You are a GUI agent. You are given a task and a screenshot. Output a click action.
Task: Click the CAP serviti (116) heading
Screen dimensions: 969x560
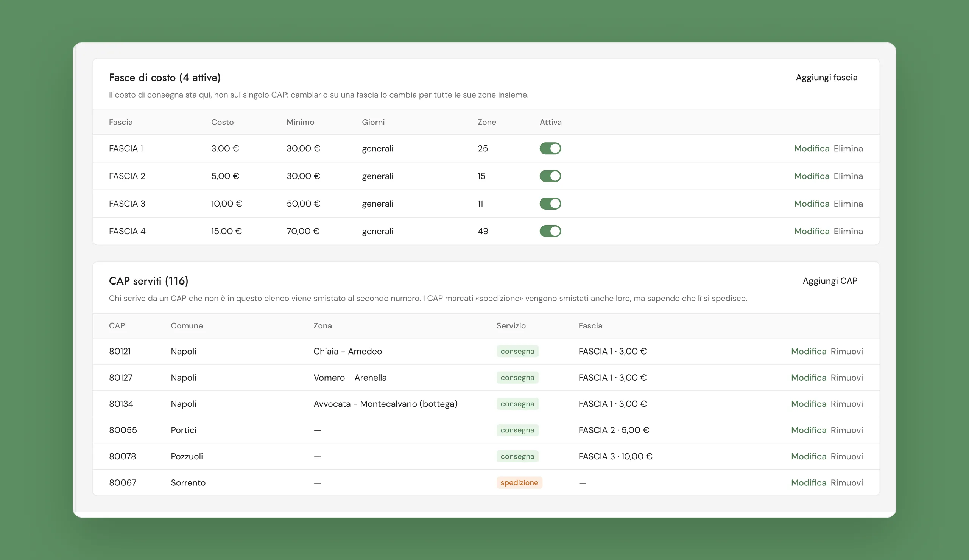(x=148, y=281)
